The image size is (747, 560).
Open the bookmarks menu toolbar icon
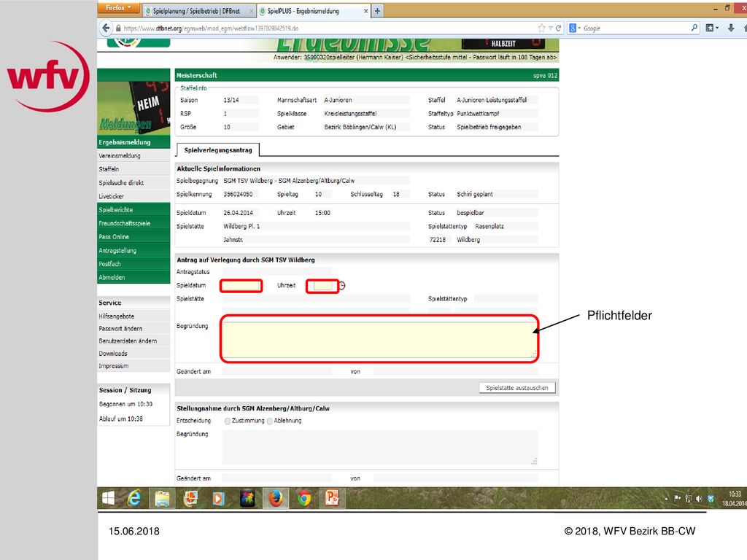(x=712, y=28)
